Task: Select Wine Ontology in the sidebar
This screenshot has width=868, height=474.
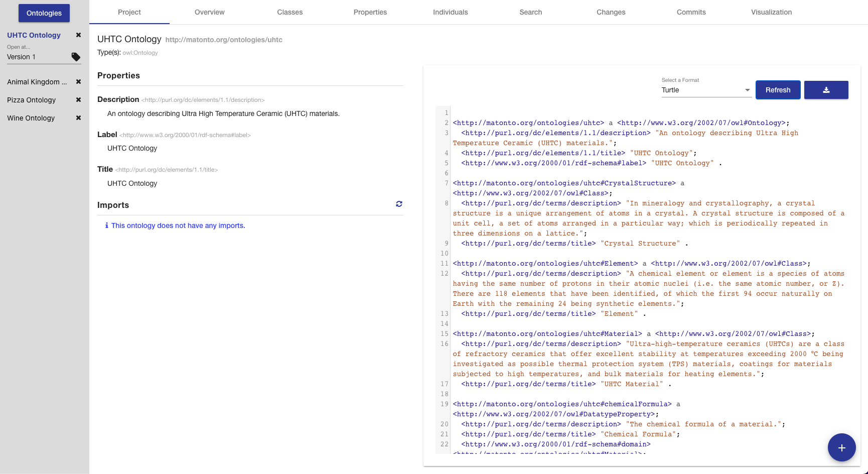Action: coord(31,118)
